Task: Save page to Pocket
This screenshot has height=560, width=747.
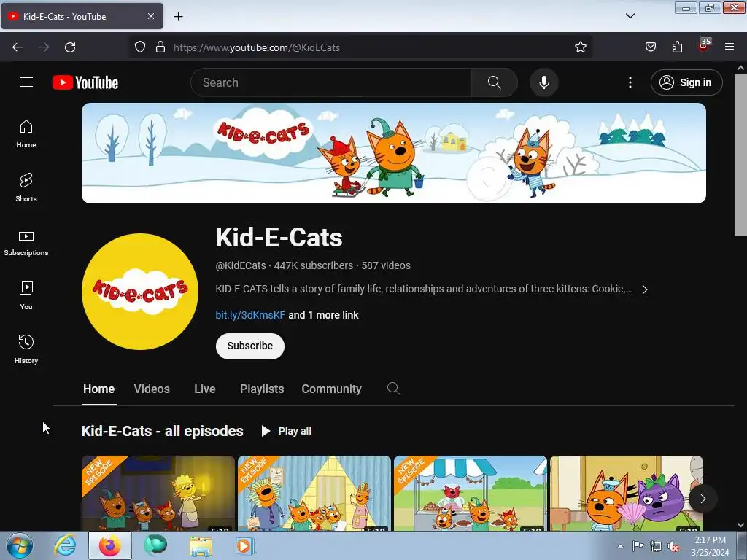Action: point(650,47)
